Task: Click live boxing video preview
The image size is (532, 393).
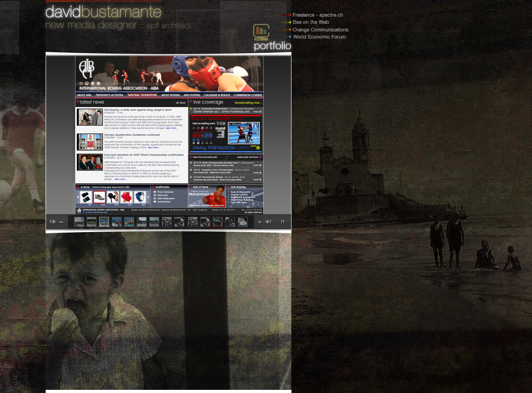Action: [x=244, y=133]
